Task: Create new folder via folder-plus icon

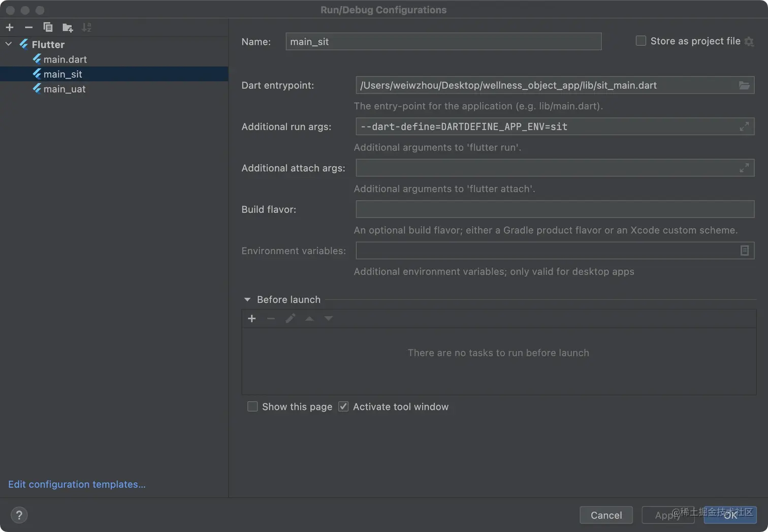Action: click(68, 27)
